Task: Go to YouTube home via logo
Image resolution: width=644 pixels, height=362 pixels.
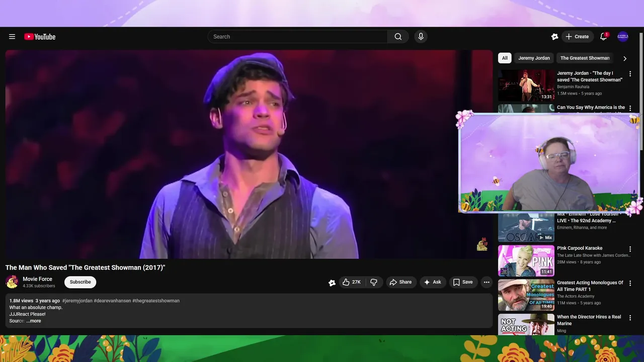Action: coord(40,37)
